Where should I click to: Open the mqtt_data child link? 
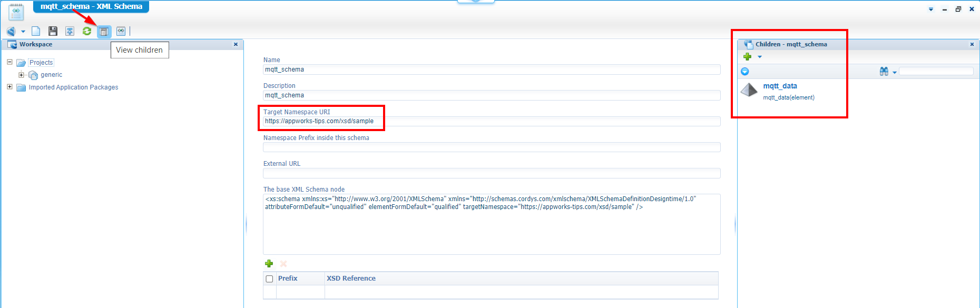coord(780,86)
